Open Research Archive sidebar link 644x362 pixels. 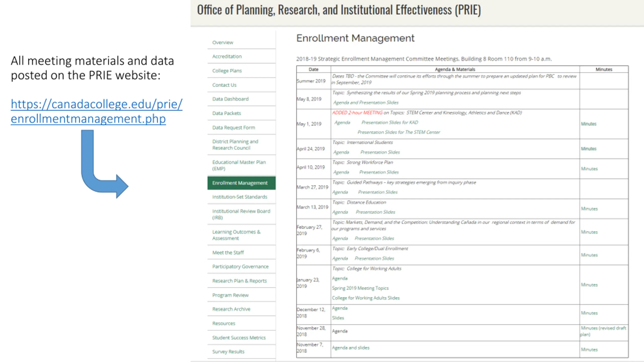pos(231,309)
